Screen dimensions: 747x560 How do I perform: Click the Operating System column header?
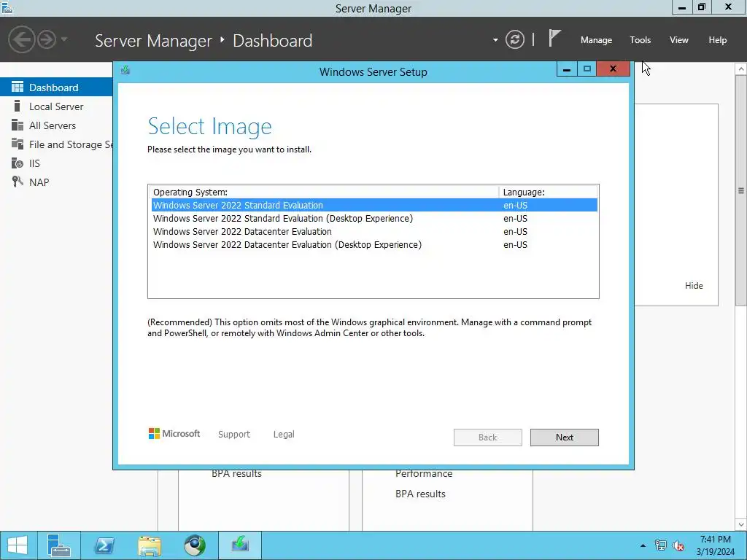pyautogui.click(x=324, y=192)
